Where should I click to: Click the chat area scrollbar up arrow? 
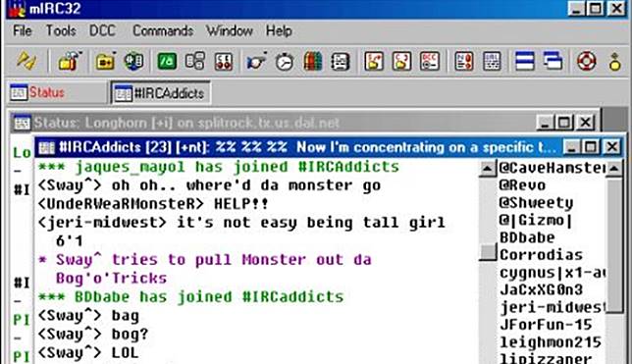[488, 168]
